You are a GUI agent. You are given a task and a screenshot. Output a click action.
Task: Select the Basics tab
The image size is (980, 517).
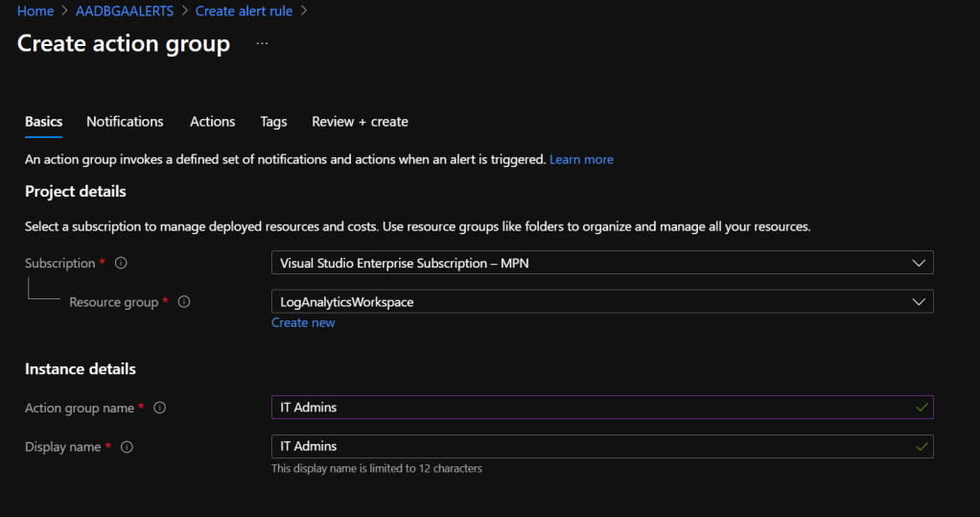(43, 122)
